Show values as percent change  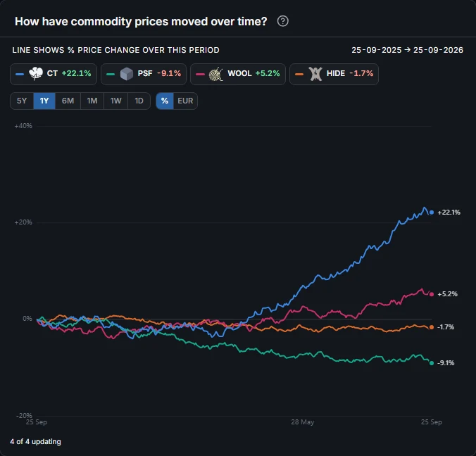coord(165,101)
